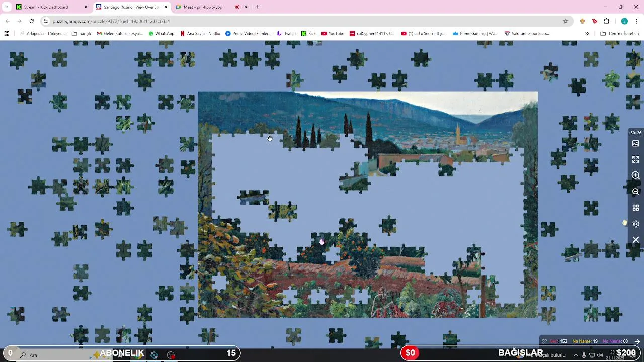This screenshot has height=362, width=644.
Task: Expand the tab search dropdown
Action: click(7, 7)
